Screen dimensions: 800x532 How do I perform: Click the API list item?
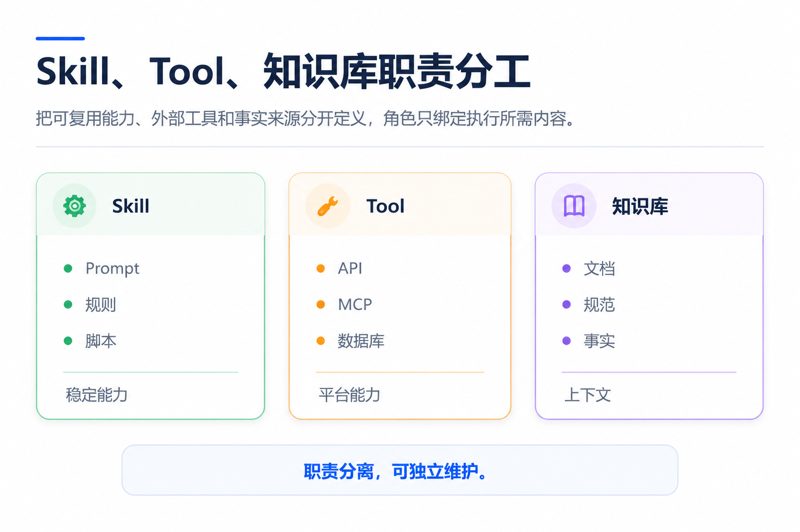[350, 268]
